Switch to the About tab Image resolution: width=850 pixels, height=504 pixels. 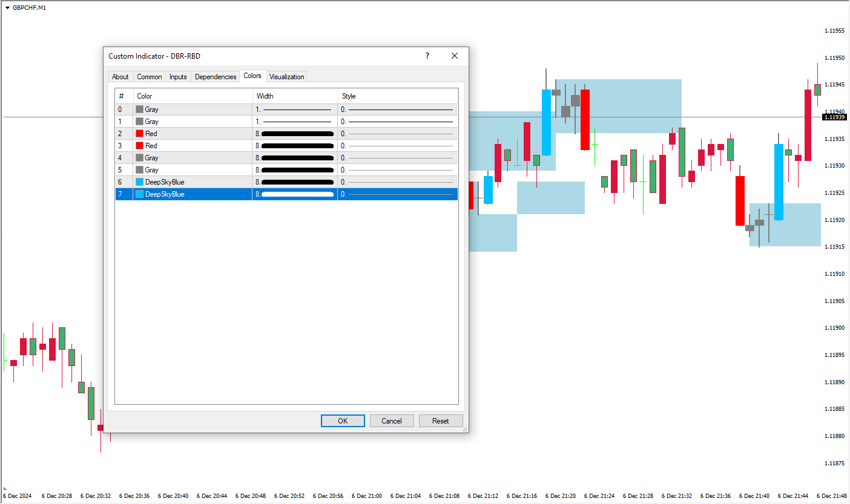click(x=120, y=77)
